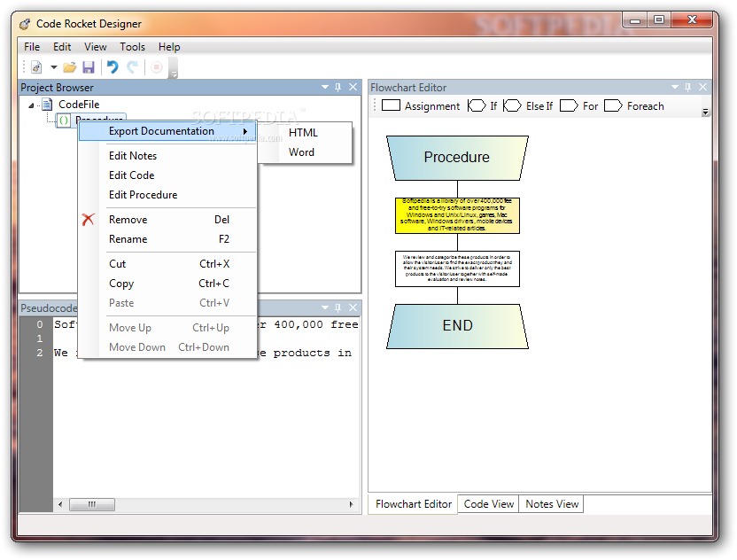Maximize the Code Rocket Designer window
Image resolution: width=737 pixels, height=560 pixels.
click(x=659, y=19)
